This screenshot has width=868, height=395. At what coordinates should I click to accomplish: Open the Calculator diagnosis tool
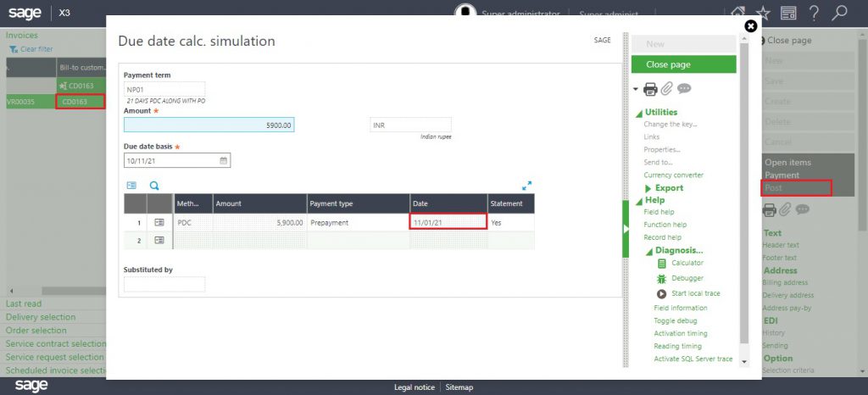(x=687, y=264)
